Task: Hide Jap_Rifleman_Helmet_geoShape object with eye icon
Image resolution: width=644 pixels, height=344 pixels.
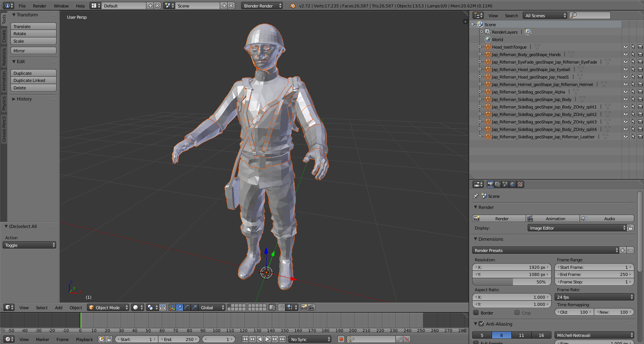Action: tap(625, 84)
